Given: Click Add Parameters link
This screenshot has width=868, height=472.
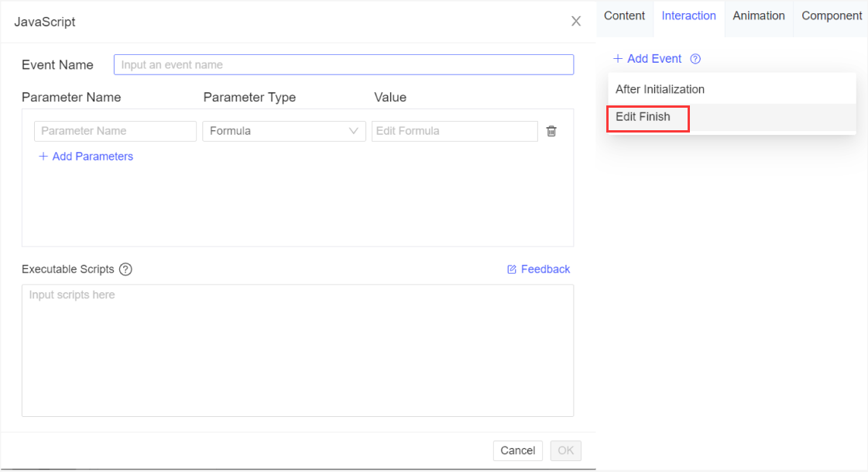Looking at the screenshot, I should click(86, 157).
